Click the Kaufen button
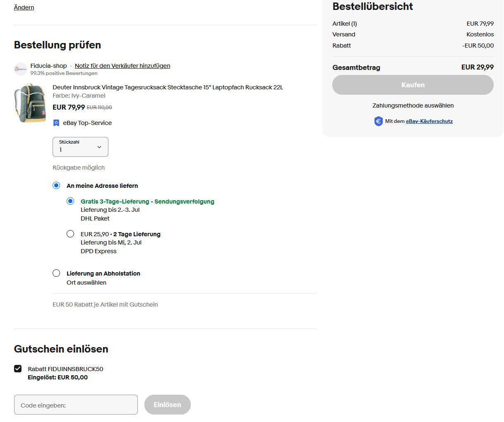Image resolution: width=504 pixels, height=422 pixels. (x=413, y=85)
